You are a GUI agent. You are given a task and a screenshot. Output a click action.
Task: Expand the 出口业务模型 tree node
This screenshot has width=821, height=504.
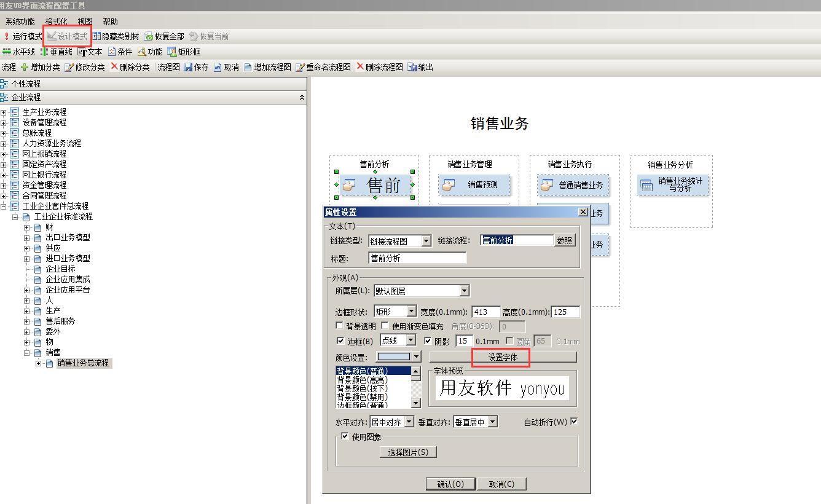[x=27, y=238]
